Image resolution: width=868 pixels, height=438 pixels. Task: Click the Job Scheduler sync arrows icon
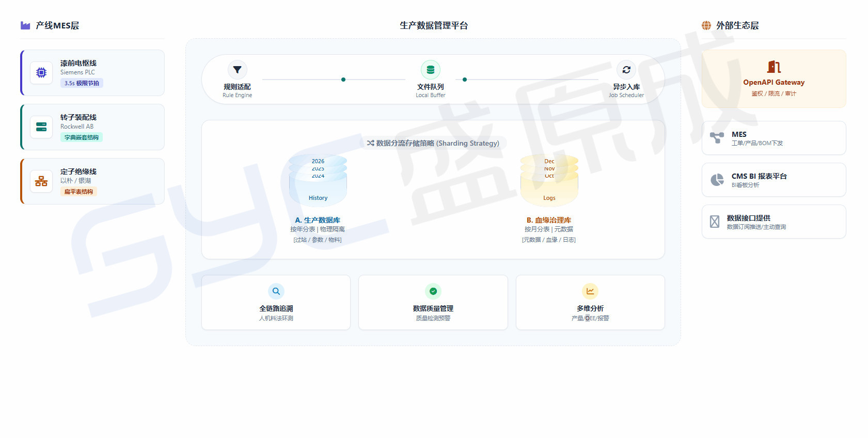coord(626,70)
